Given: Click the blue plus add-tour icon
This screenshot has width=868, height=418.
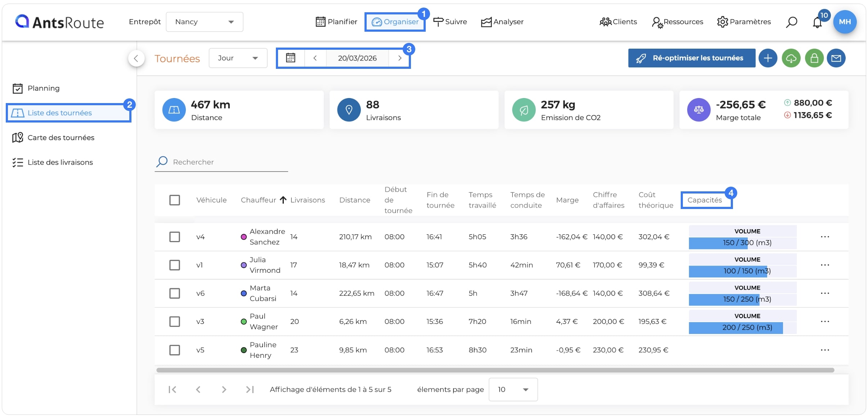Looking at the screenshot, I should tap(768, 58).
